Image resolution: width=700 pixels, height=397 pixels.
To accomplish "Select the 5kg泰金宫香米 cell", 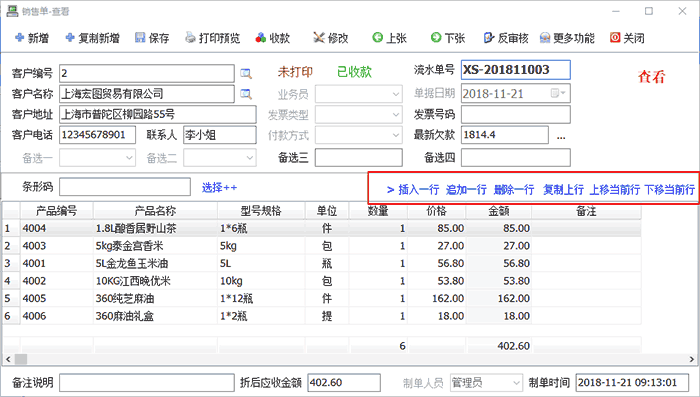I will coord(155,246).
